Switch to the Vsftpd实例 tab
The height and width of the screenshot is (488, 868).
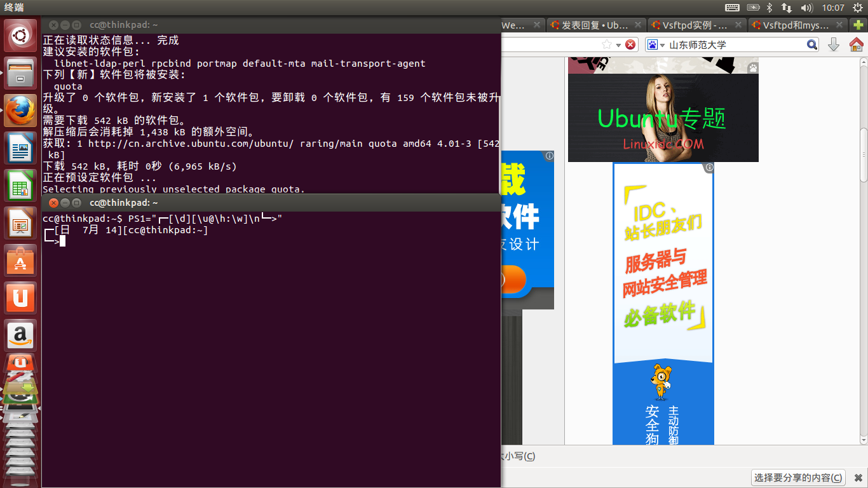tap(696, 25)
